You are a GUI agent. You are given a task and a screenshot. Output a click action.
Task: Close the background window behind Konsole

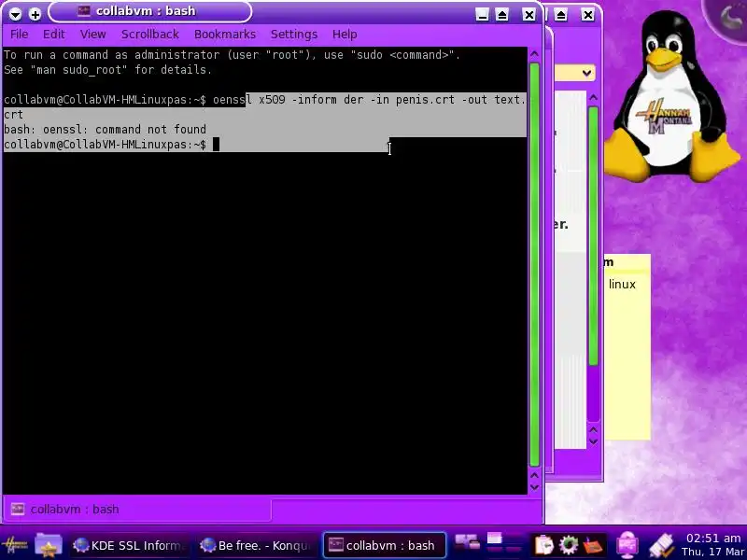click(x=588, y=15)
